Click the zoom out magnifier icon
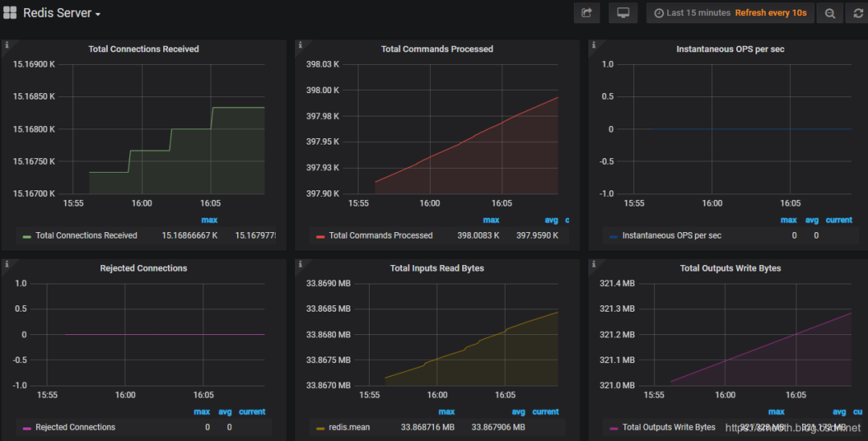The height and width of the screenshot is (441, 868). 829,14
